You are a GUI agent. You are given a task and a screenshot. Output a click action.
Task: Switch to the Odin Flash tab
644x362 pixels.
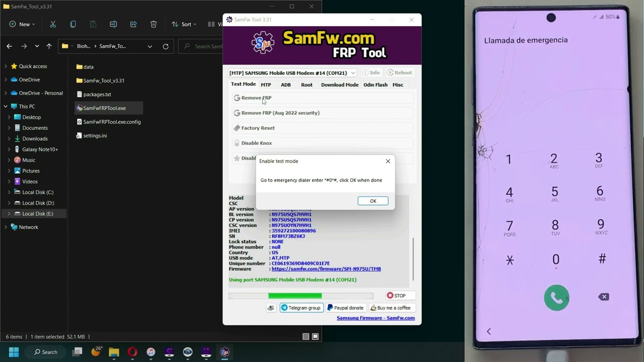tap(375, 85)
